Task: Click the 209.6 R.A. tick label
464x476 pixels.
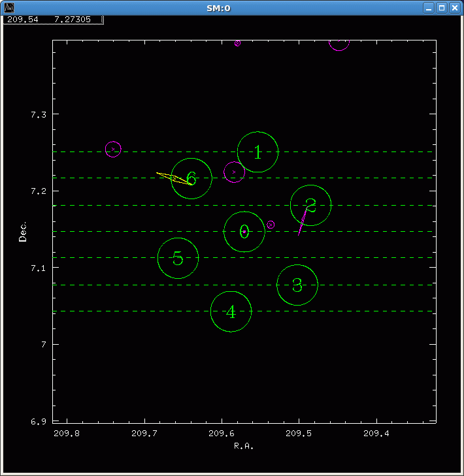Action: pyautogui.click(x=222, y=434)
